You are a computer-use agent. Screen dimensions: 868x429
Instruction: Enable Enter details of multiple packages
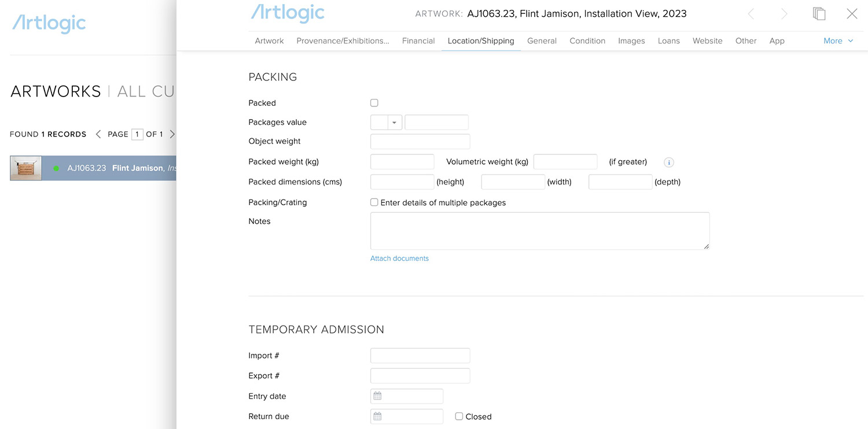(374, 202)
